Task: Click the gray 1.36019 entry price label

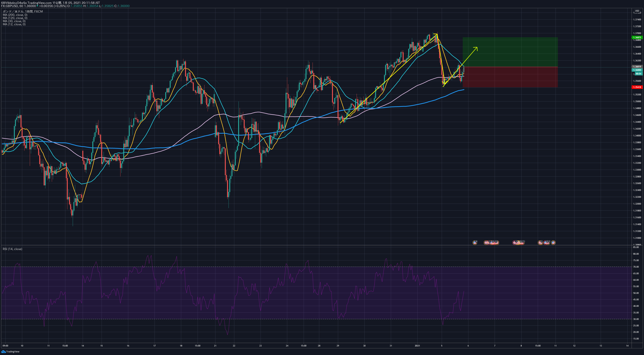Action: (637, 67)
